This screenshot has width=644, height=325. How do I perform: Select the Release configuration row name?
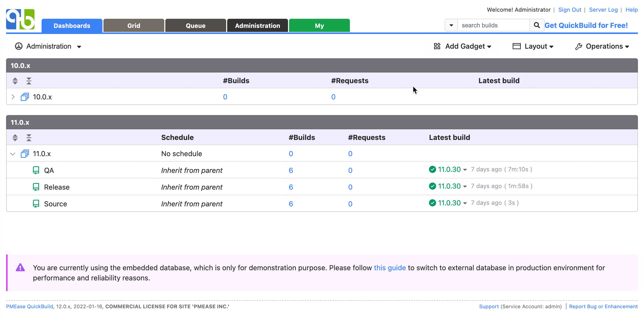click(57, 187)
